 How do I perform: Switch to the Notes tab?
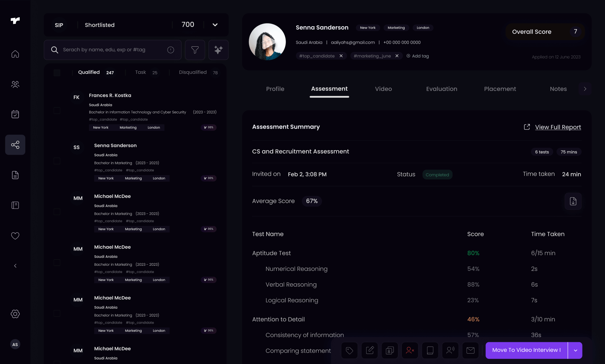[558, 89]
